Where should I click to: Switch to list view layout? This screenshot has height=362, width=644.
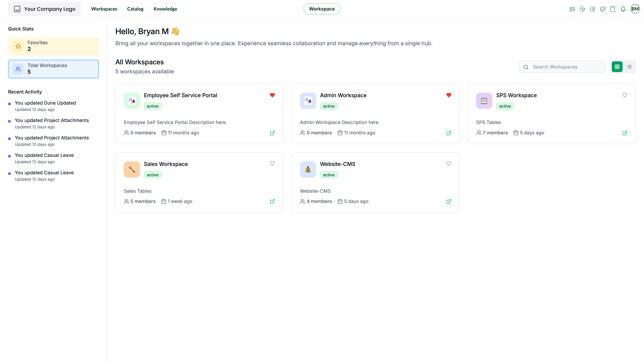coord(629,67)
